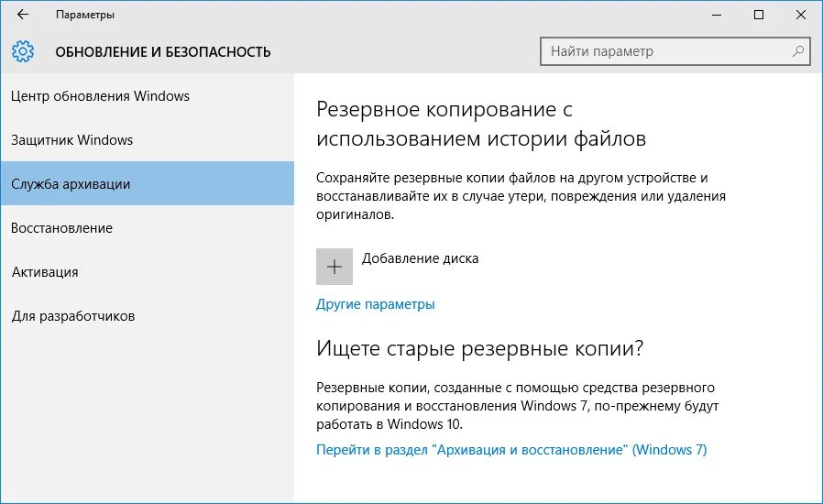The width and height of the screenshot is (823, 504).
Task: Click the settings gear icon in header
Action: click(23, 51)
